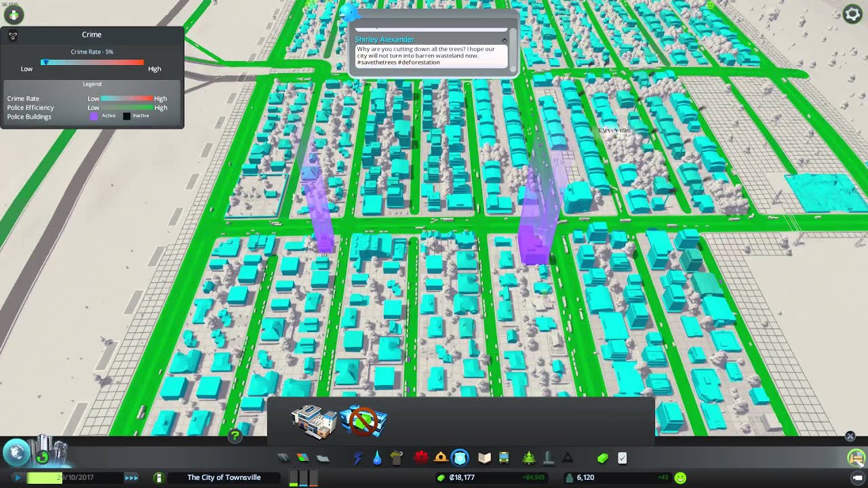
Task: Click the #deforestation hashtag
Action: point(418,62)
